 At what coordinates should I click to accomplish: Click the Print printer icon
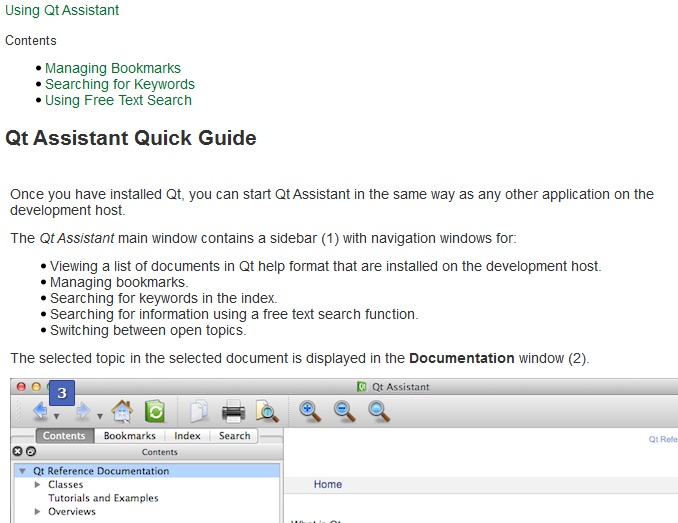[x=233, y=411]
